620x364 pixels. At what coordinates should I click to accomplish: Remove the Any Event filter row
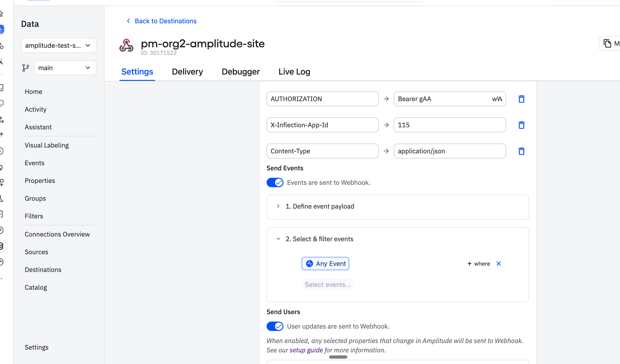click(499, 264)
